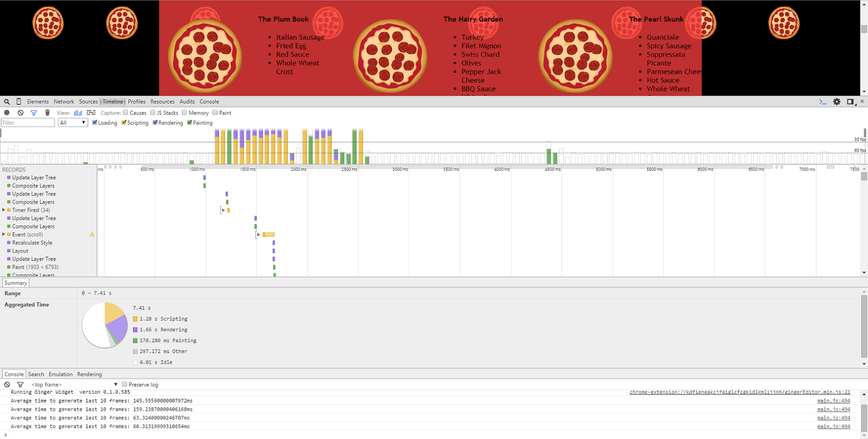
Task: Clear the timeline recording
Action: click(x=20, y=113)
